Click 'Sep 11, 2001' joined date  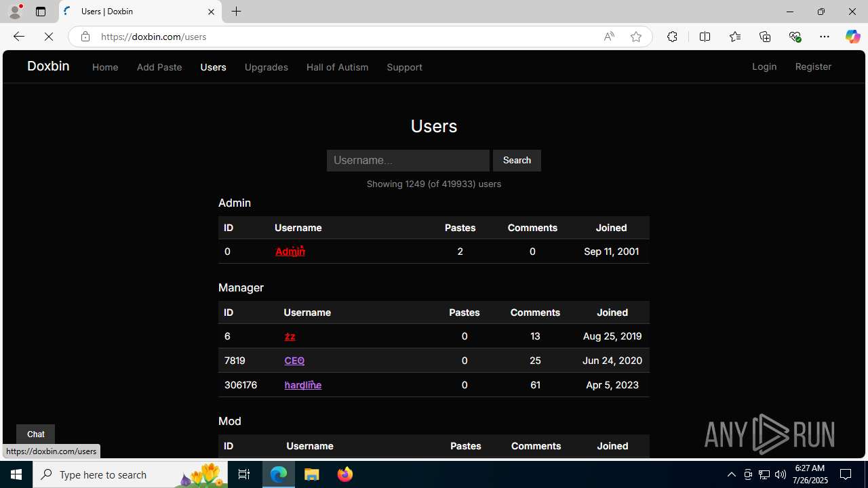(611, 251)
